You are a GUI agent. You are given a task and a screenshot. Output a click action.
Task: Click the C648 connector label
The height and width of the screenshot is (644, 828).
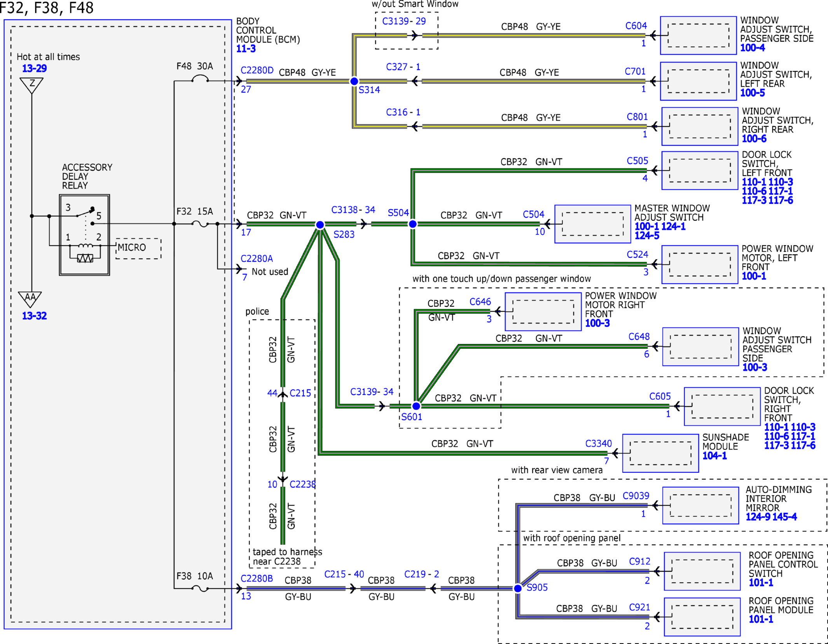[639, 336]
